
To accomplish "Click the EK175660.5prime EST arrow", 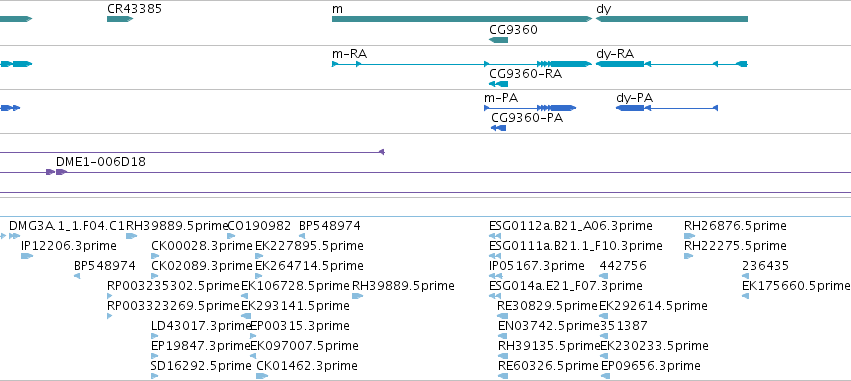I will pyautogui.click(x=746, y=296).
